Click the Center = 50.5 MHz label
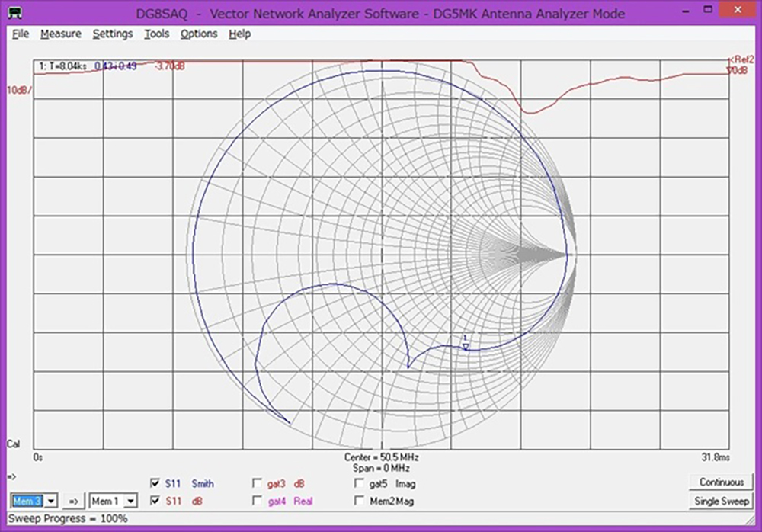The width and height of the screenshot is (762, 532). [382, 457]
